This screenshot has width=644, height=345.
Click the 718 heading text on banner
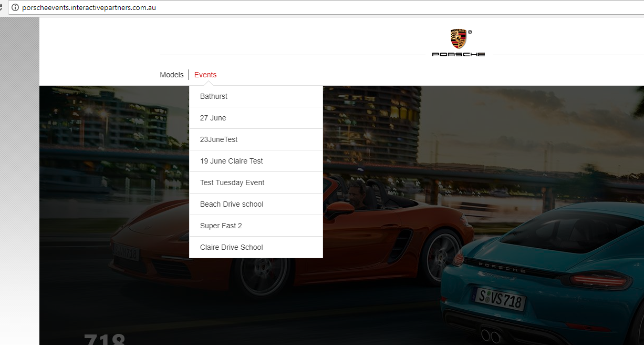(105, 338)
